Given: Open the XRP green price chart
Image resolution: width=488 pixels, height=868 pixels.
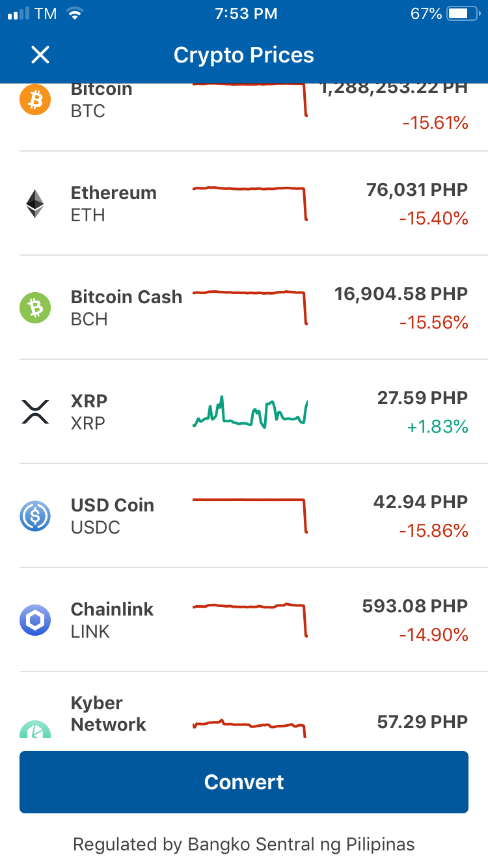Looking at the screenshot, I should pyautogui.click(x=251, y=412).
